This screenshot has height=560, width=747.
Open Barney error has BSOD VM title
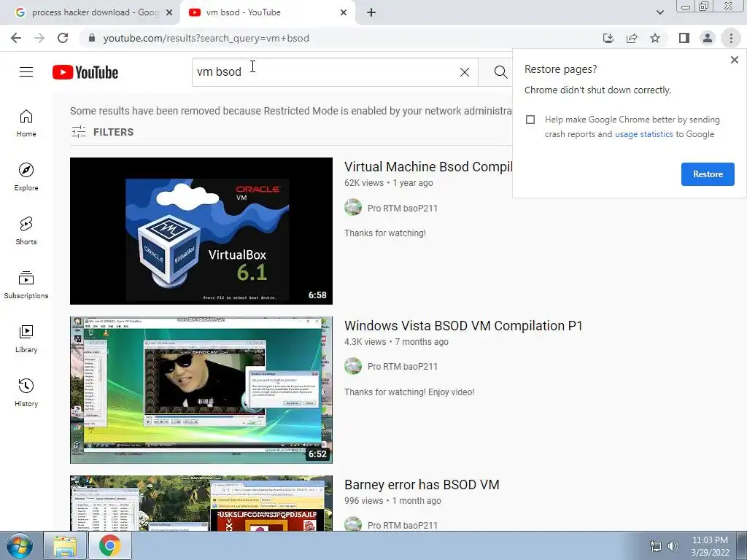[422, 485]
